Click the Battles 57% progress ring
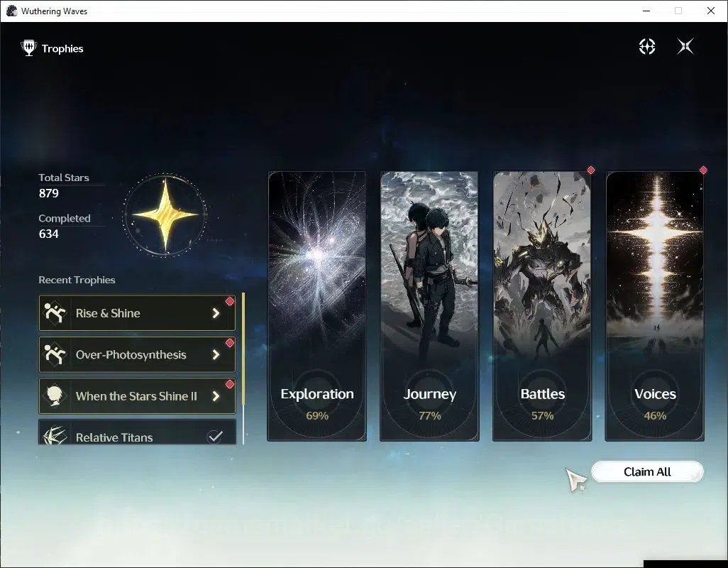The height and width of the screenshot is (568, 728). [x=542, y=404]
